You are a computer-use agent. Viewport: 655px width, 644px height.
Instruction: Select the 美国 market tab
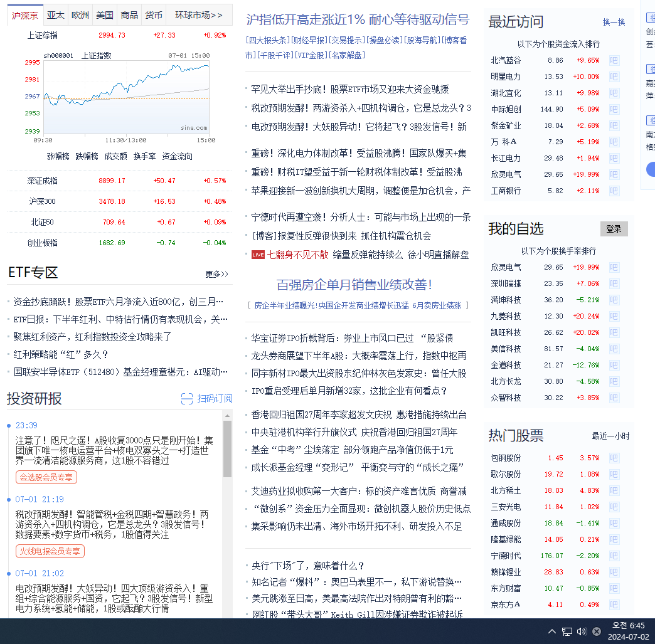pyautogui.click(x=104, y=16)
